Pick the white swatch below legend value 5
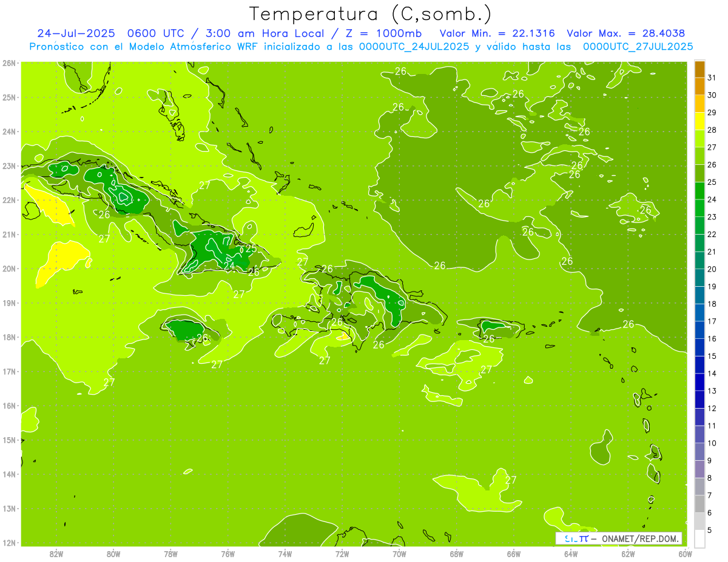The height and width of the screenshot is (562, 728). [699, 538]
